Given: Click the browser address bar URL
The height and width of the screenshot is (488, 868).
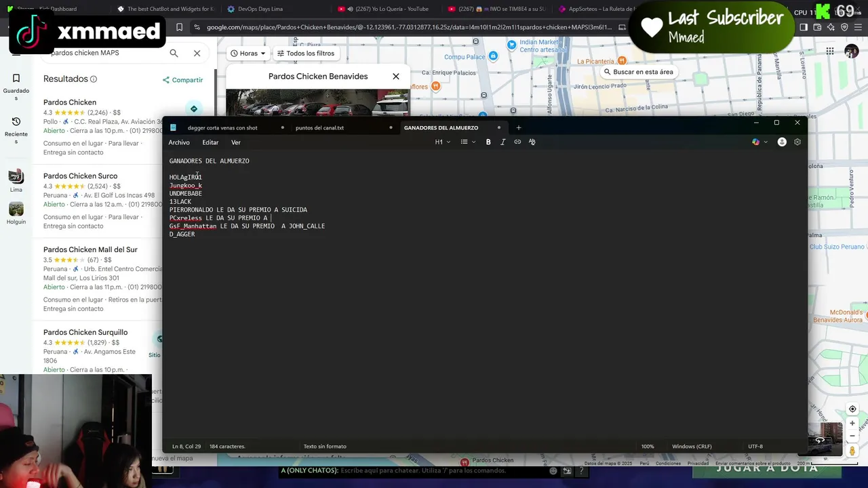Looking at the screenshot, I should [409, 27].
